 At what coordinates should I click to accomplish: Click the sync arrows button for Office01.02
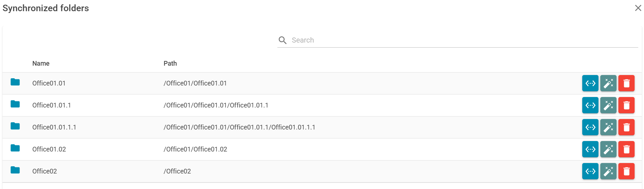pyautogui.click(x=590, y=149)
